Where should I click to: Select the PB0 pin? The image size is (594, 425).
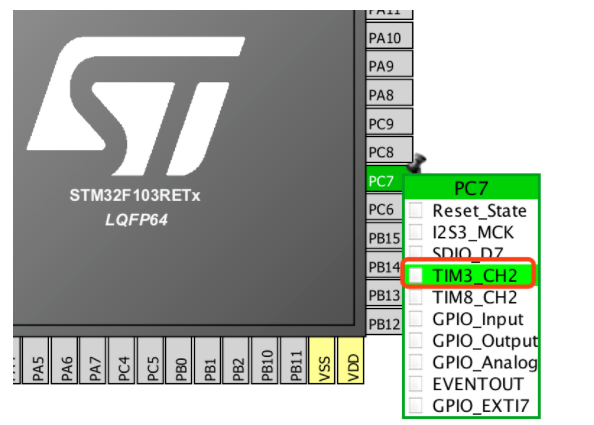click(179, 361)
